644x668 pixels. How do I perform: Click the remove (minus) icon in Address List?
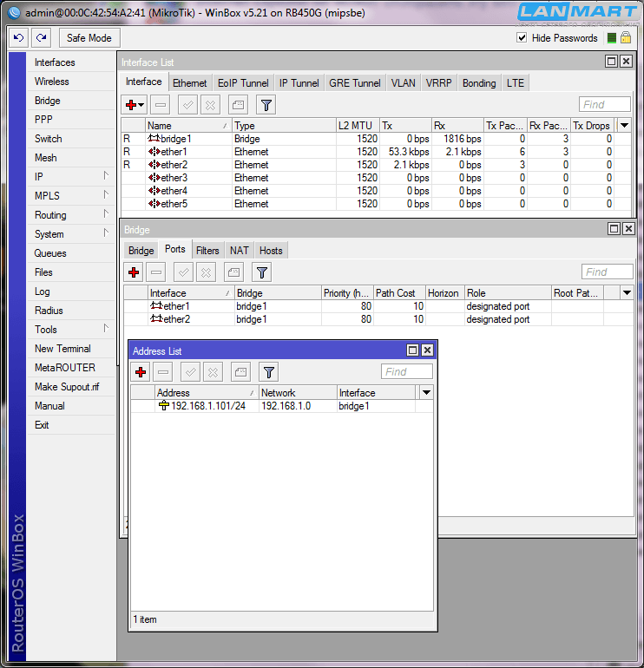163,372
